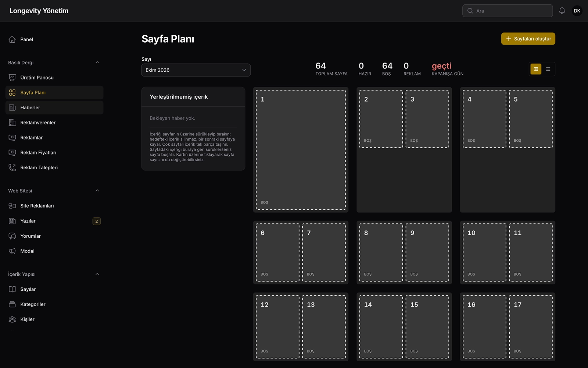The image size is (588, 368).
Task: Click the Panel home icon
Action: tap(12, 39)
